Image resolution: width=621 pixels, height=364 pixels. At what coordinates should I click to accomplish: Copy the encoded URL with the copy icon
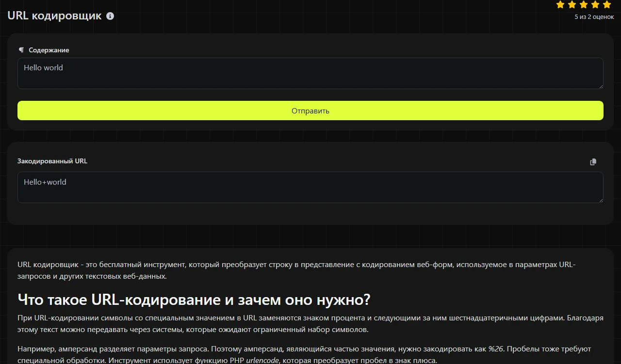point(593,162)
